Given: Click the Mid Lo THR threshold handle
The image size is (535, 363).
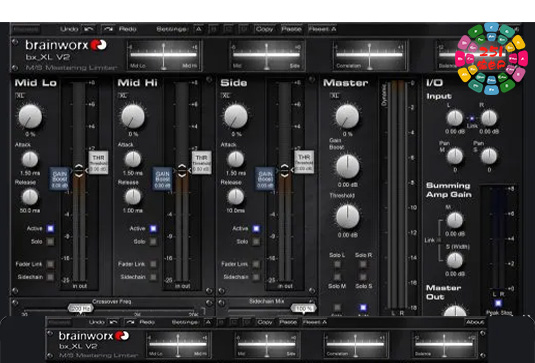Looking at the screenshot, I should click(98, 163).
